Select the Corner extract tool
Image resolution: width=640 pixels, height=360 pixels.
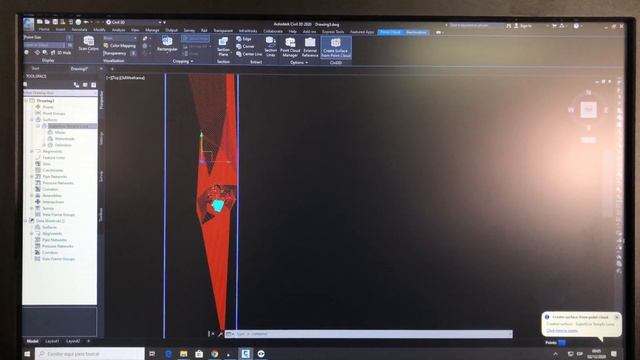click(x=245, y=47)
